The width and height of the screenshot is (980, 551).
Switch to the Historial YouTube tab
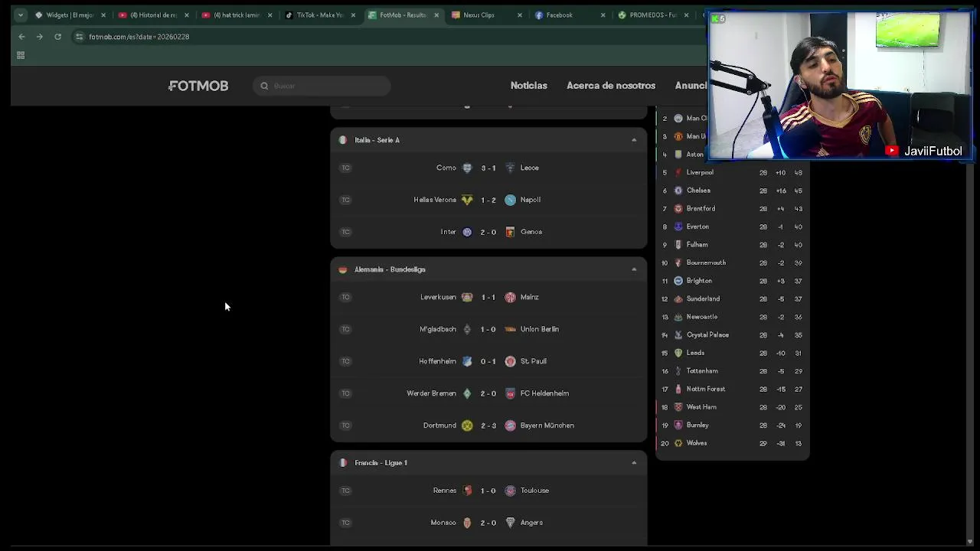[x=152, y=15]
